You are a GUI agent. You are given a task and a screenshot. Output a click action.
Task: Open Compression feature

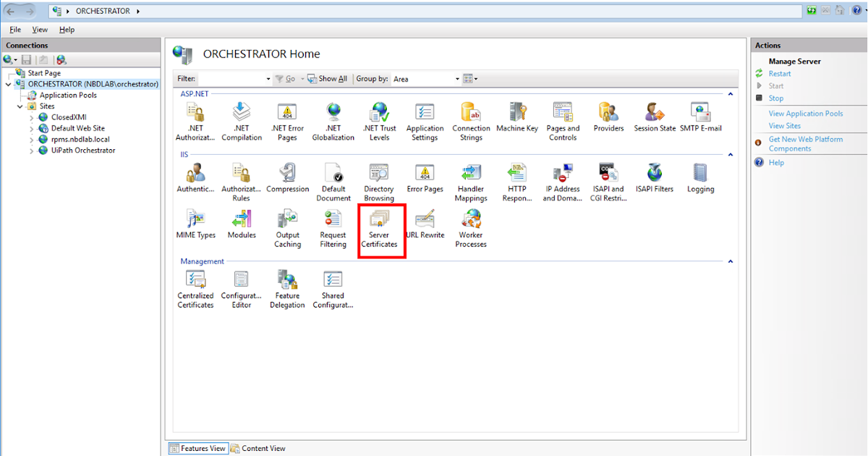tap(287, 178)
